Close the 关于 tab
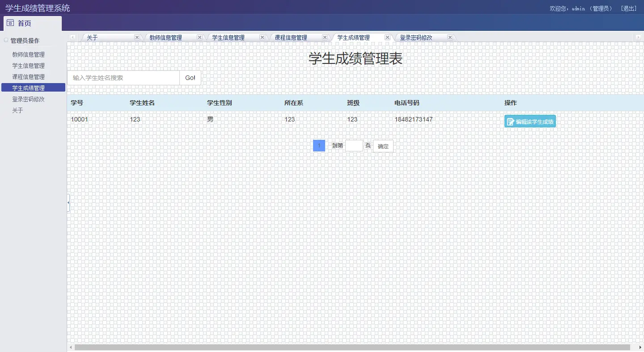Viewport: 644px width, 352px height. [x=137, y=37]
